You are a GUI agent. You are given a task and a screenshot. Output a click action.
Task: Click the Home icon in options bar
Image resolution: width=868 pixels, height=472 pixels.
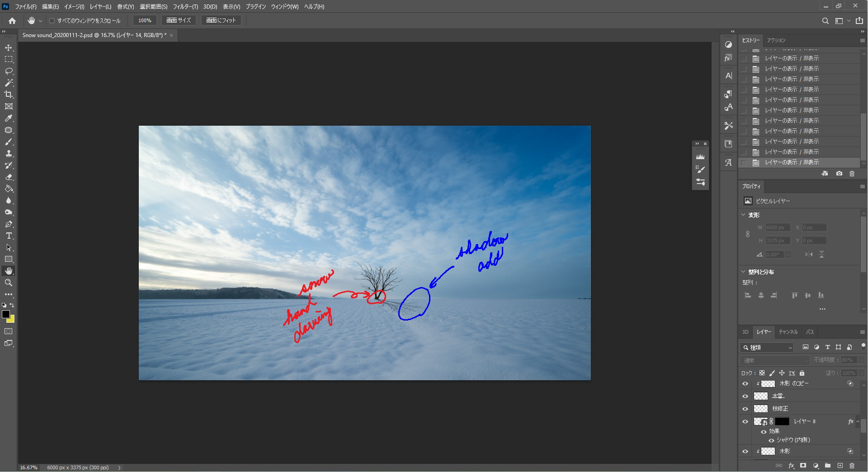point(12,20)
